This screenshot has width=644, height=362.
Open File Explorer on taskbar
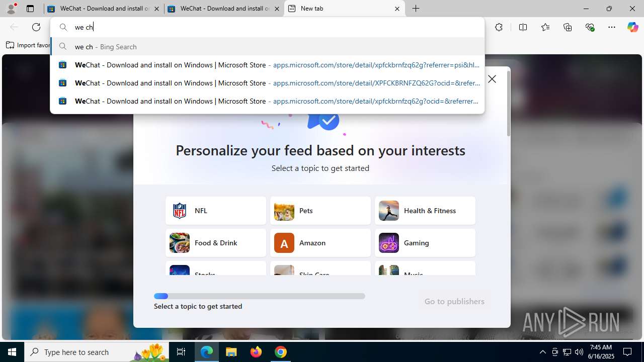coord(231,352)
